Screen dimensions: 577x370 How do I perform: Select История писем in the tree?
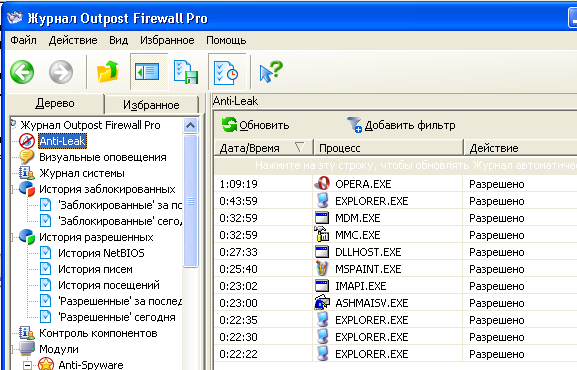tap(95, 269)
